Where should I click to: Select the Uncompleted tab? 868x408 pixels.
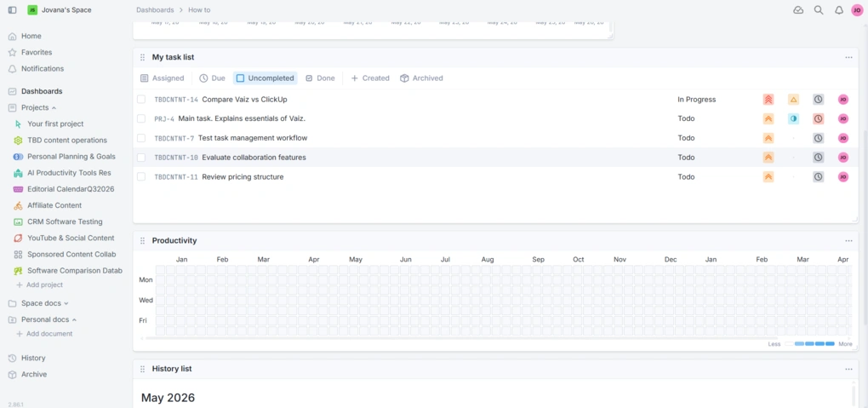[266, 78]
